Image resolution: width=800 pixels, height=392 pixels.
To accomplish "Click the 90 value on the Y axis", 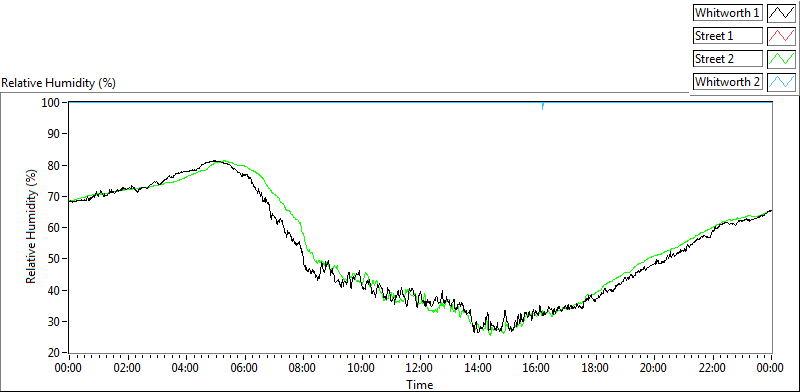I will [x=55, y=134].
